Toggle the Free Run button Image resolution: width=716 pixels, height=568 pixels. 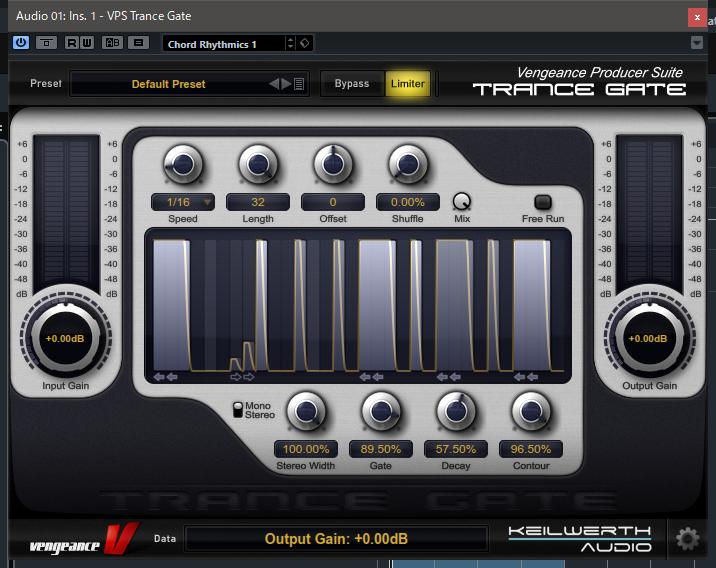click(543, 202)
